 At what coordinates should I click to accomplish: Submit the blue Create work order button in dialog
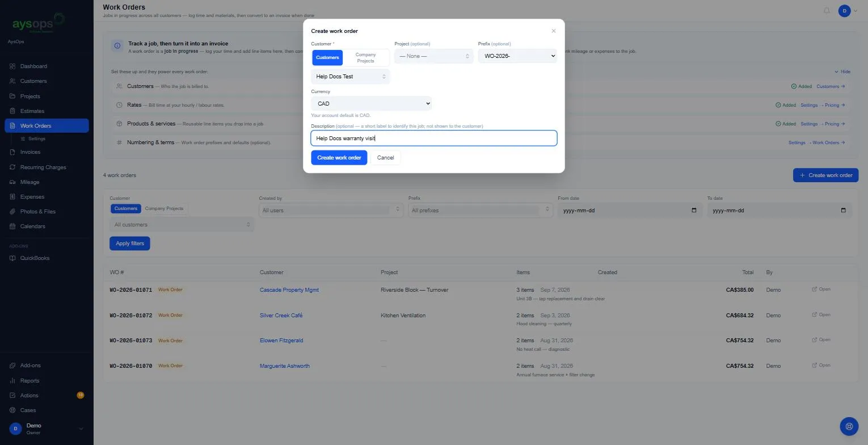point(339,158)
